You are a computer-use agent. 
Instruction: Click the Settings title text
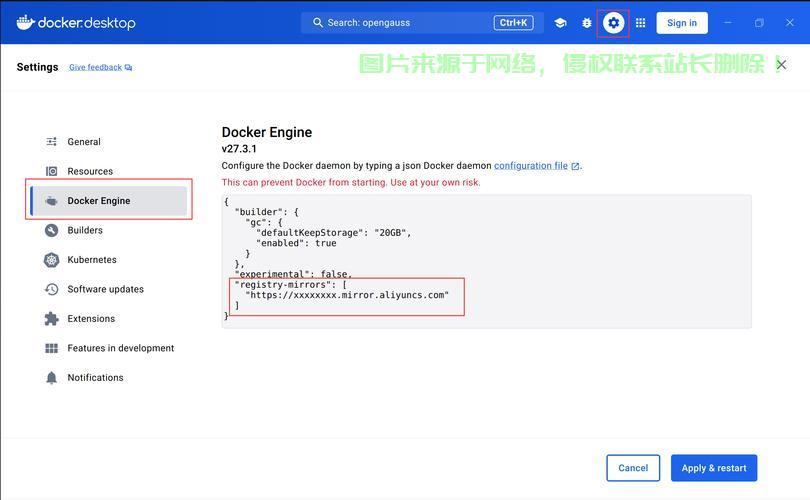37,67
